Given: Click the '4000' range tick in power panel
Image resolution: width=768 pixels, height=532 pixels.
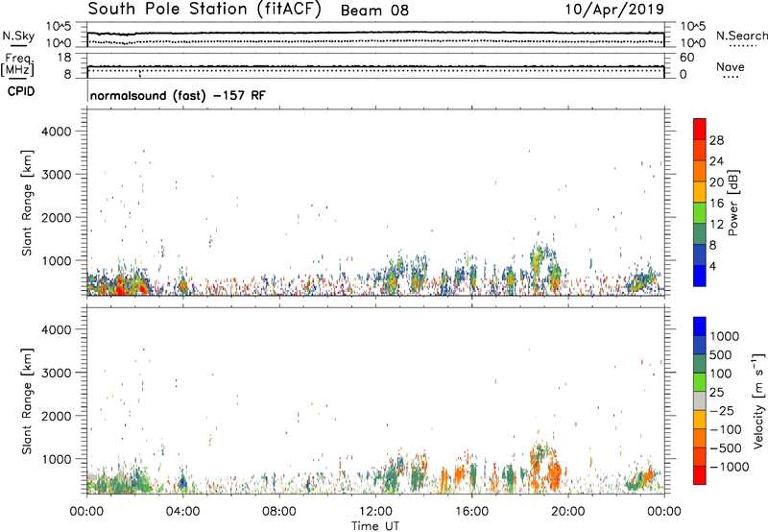Looking at the screenshot, I should [x=56, y=132].
